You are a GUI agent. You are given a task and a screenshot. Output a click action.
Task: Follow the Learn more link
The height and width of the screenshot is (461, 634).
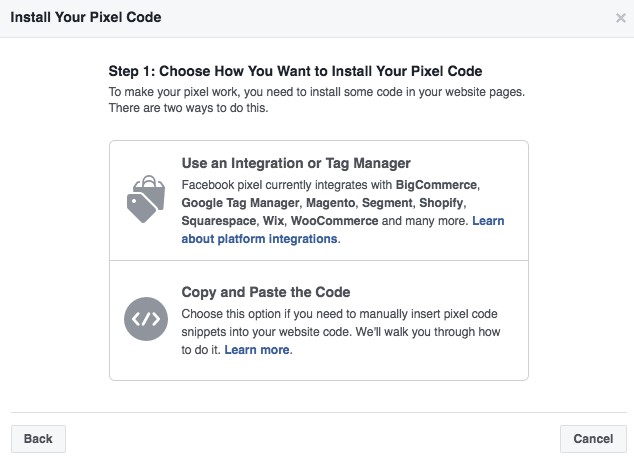point(257,350)
